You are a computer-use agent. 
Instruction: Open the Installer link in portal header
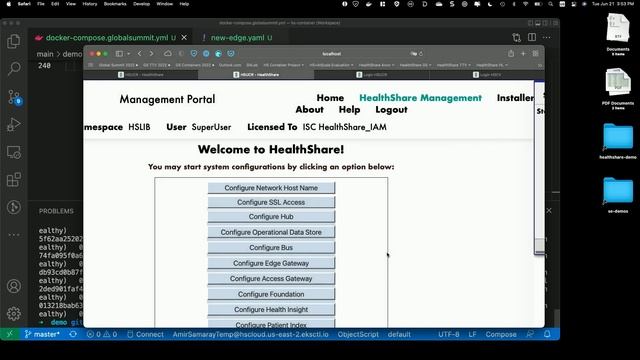point(515,98)
